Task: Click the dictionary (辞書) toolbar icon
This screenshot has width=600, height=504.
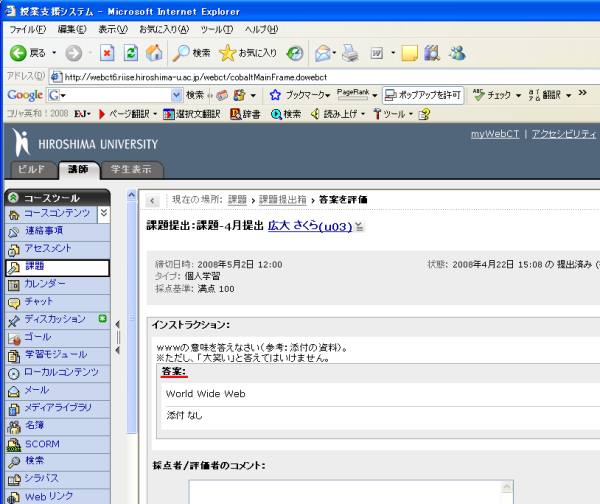Action: (x=245, y=114)
